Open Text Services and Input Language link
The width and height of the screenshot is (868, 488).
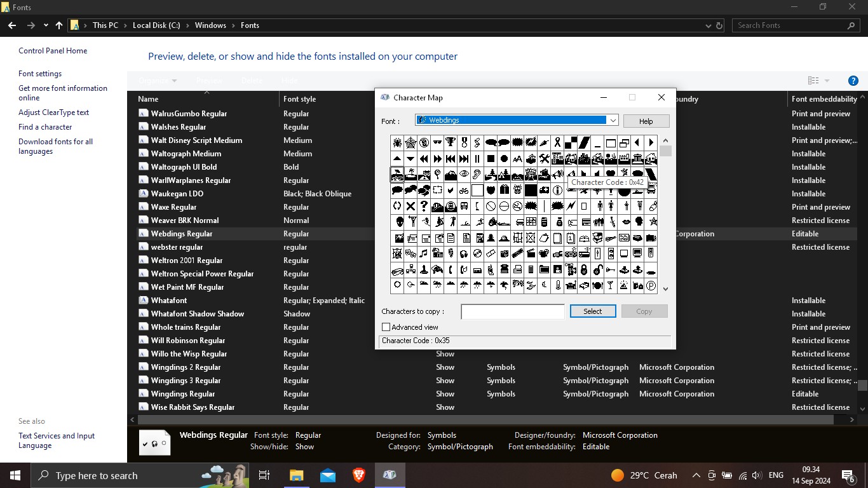(x=57, y=440)
